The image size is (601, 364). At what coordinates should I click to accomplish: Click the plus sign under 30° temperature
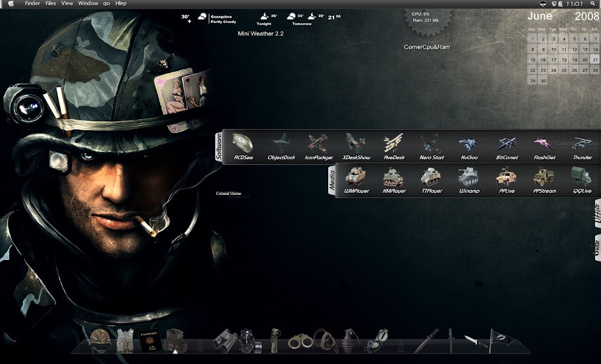click(x=189, y=22)
